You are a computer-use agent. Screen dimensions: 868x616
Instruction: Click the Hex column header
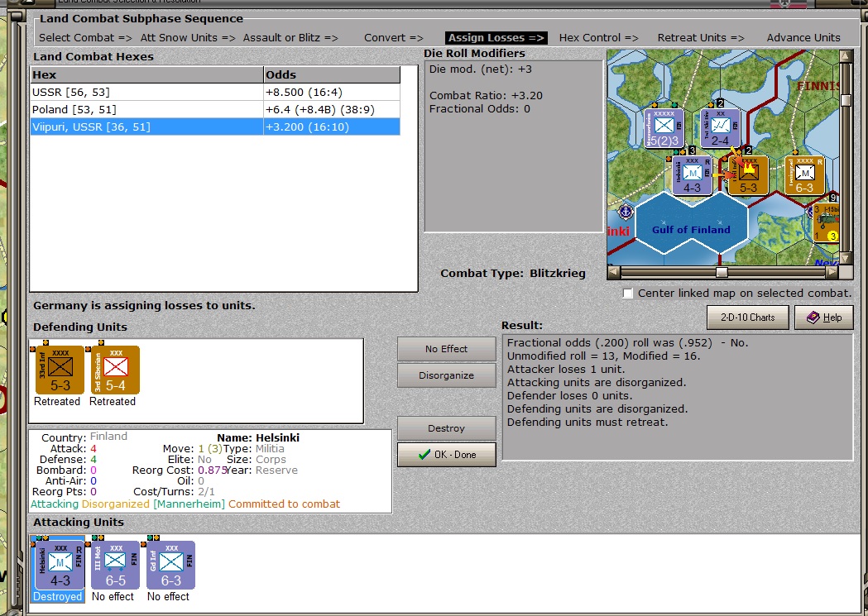click(146, 74)
